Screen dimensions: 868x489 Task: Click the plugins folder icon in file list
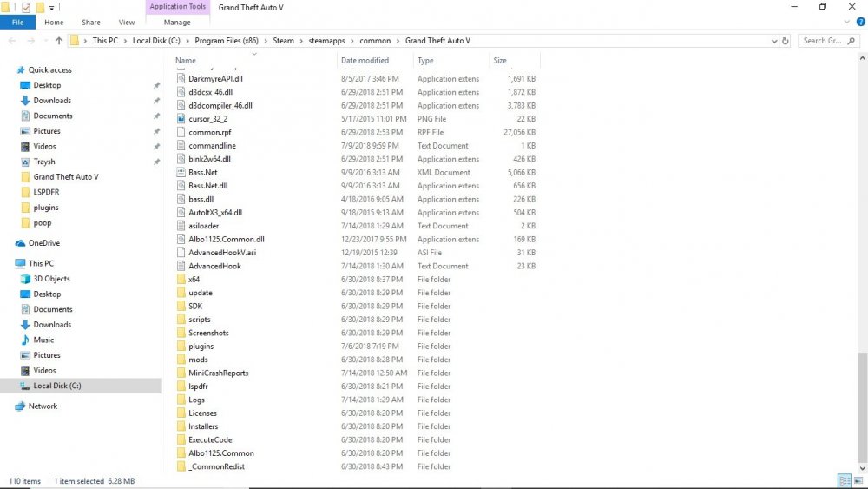coord(181,346)
